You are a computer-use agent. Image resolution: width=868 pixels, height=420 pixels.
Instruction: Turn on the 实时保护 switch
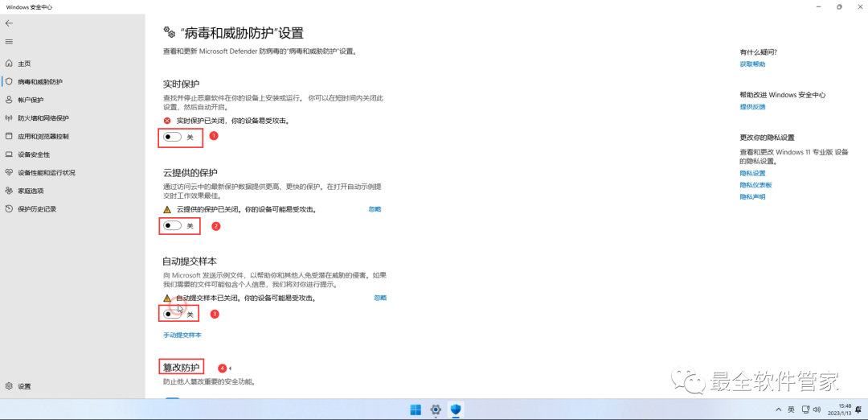pyautogui.click(x=172, y=137)
